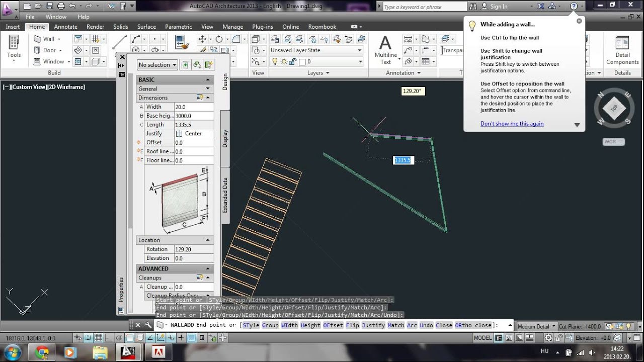Collapse the ADVANCED section
This screenshot has height=362, width=644.
pos(208,268)
